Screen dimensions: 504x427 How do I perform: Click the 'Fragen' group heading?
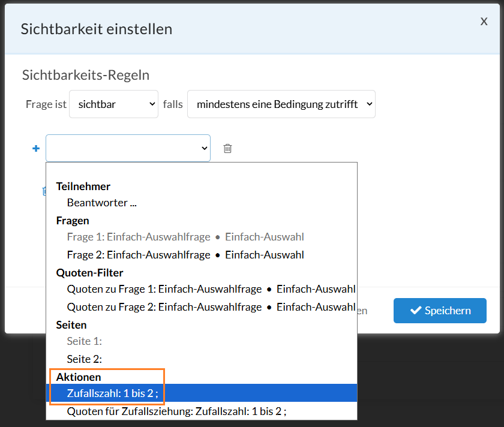click(x=73, y=221)
